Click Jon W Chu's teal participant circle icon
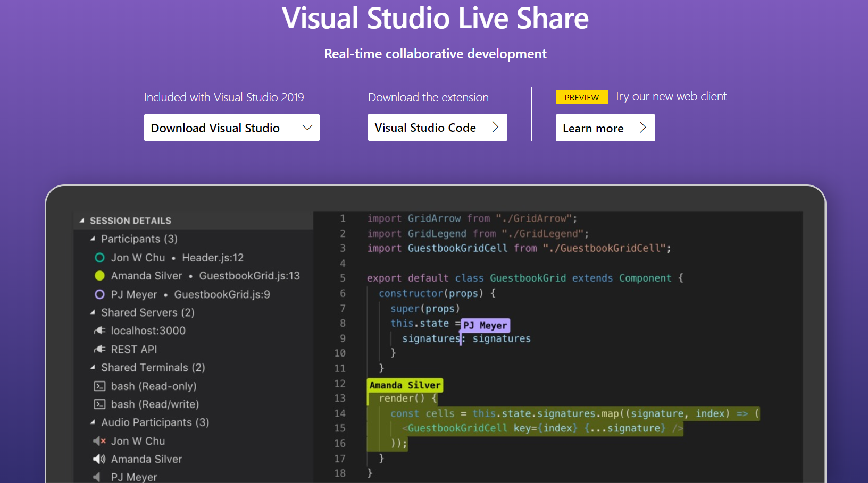 [x=99, y=258]
